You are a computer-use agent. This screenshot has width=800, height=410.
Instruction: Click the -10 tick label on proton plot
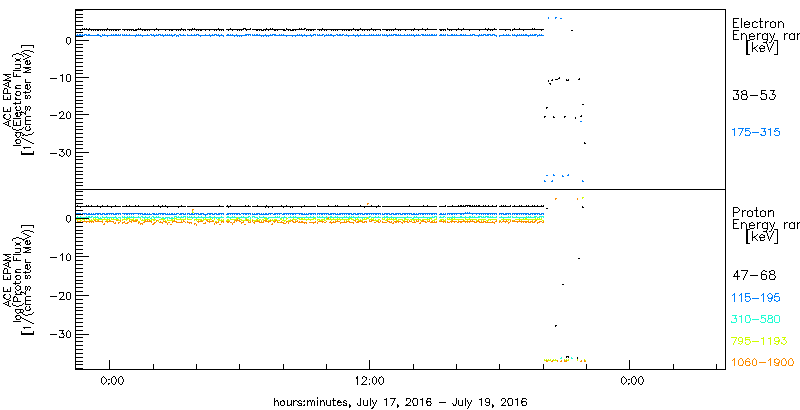60,257
